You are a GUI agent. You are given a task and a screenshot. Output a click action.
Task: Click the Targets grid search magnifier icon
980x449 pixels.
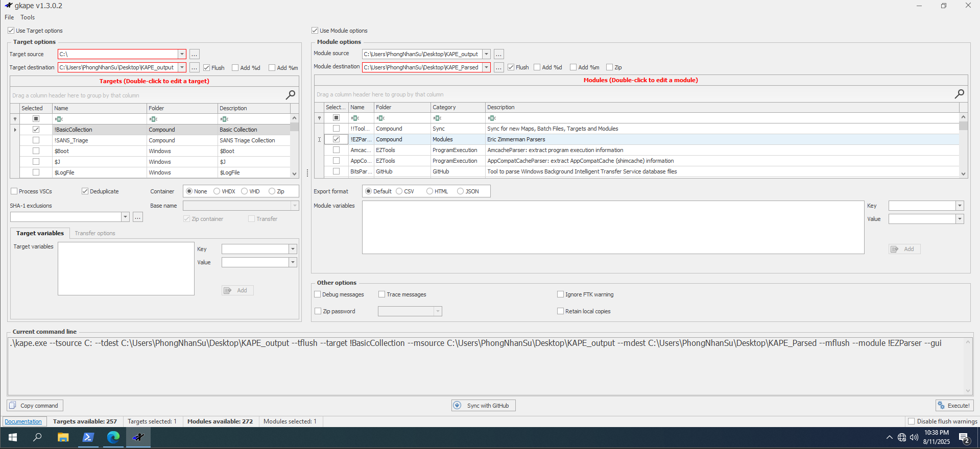(x=290, y=95)
